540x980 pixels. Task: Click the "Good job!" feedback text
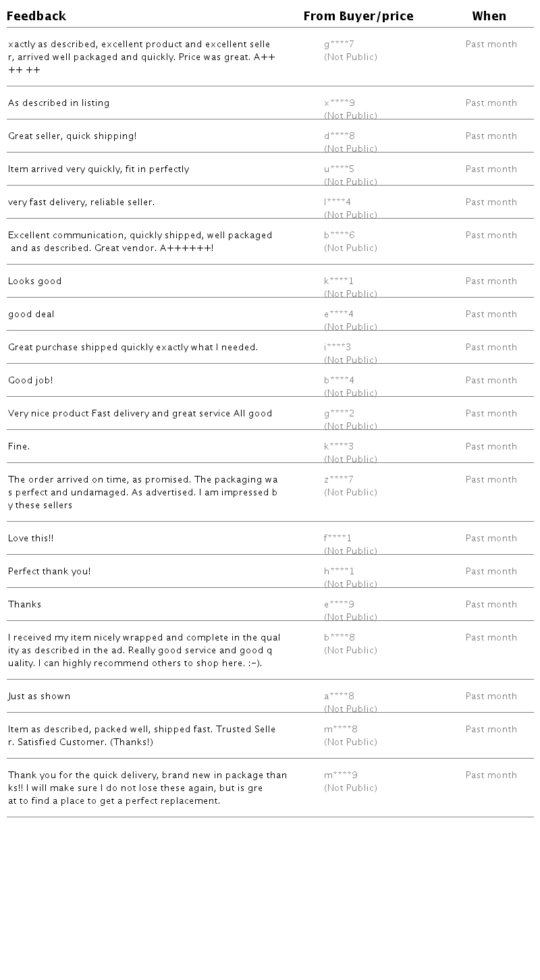coord(30,381)
